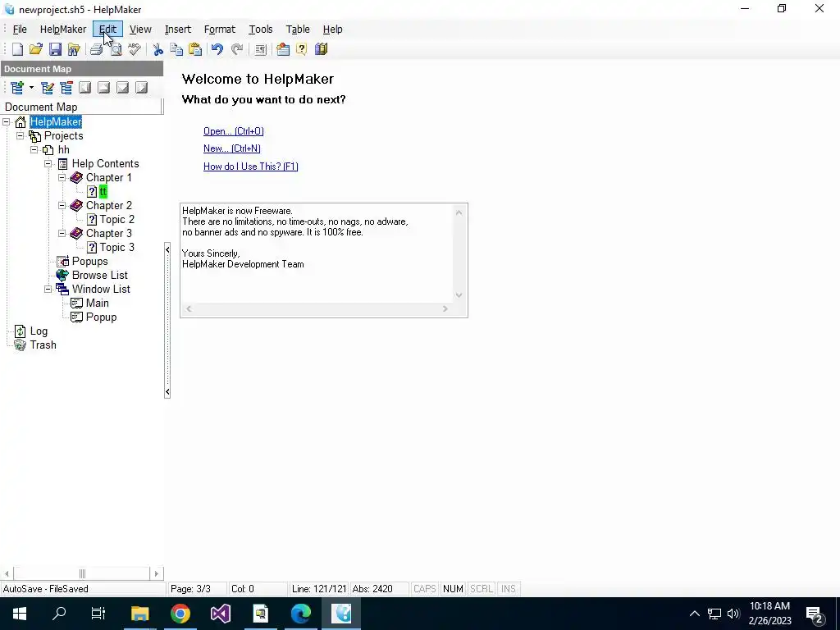Click the open folder toolbar icon
This screenshot has width=840, height=630.
click(x=36, y=49)
